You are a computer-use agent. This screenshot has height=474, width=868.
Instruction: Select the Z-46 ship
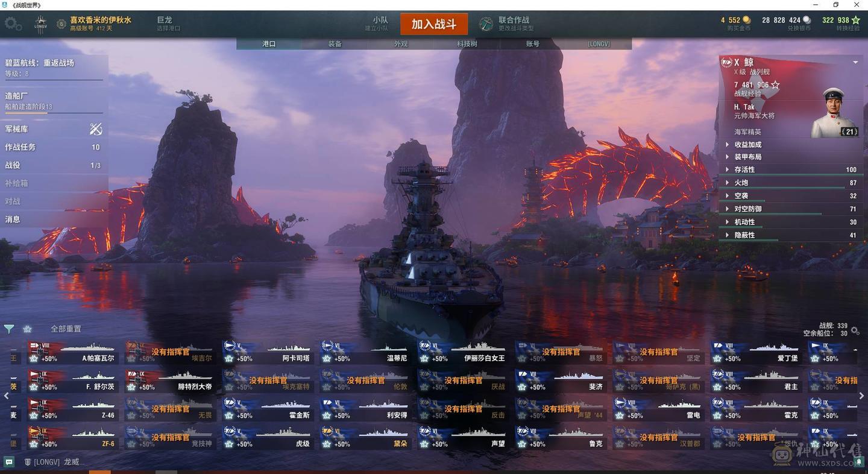pyautogui.click(x=72, y=409)
